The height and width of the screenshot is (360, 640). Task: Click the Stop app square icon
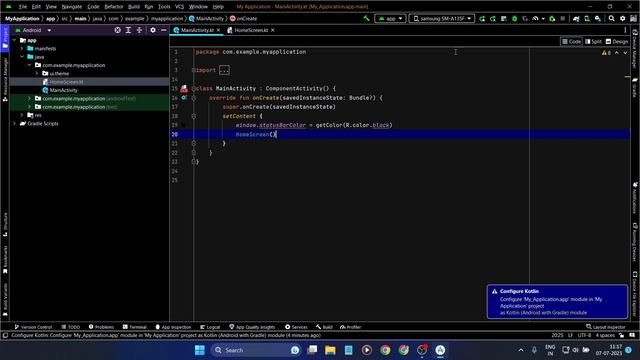click(562, 18)
